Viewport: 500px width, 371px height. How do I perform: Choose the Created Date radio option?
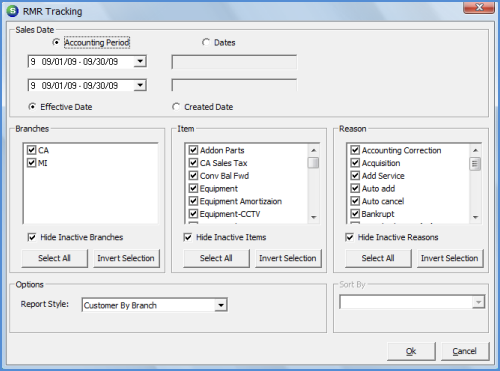tap(176, 107)
